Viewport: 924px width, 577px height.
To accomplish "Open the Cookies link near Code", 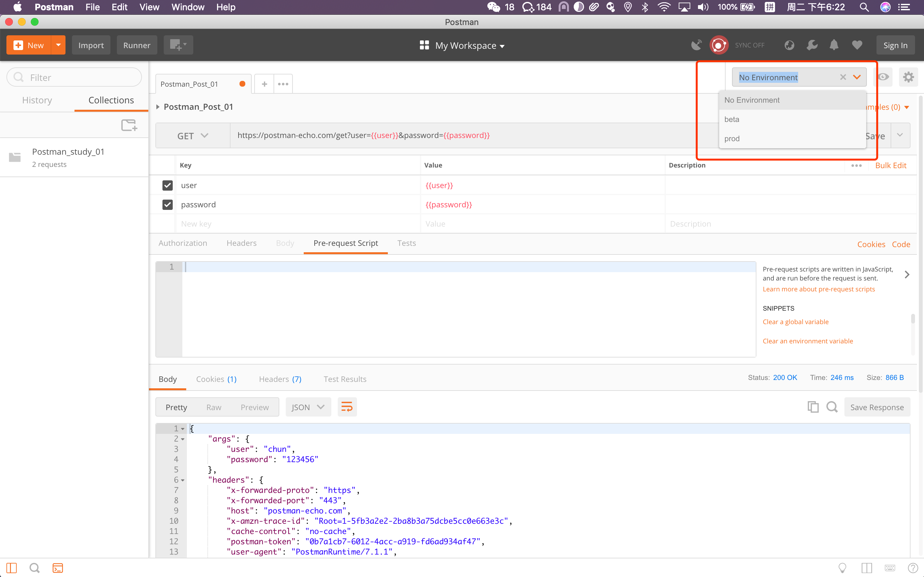I will pyautogui.click(x=871, y=244).
